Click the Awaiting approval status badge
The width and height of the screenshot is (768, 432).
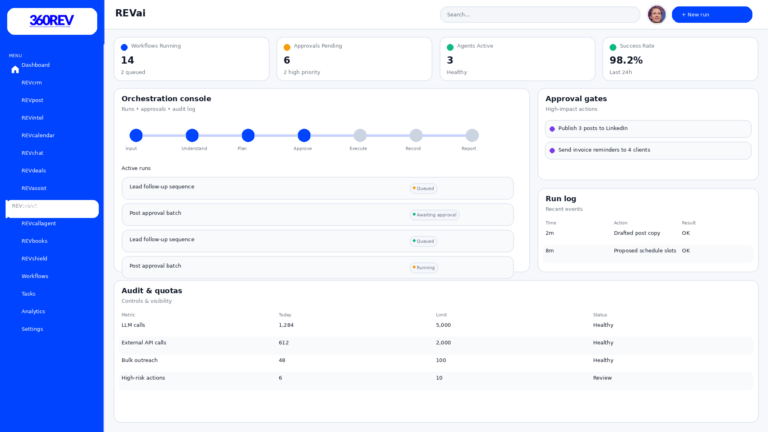pos(434,214)
